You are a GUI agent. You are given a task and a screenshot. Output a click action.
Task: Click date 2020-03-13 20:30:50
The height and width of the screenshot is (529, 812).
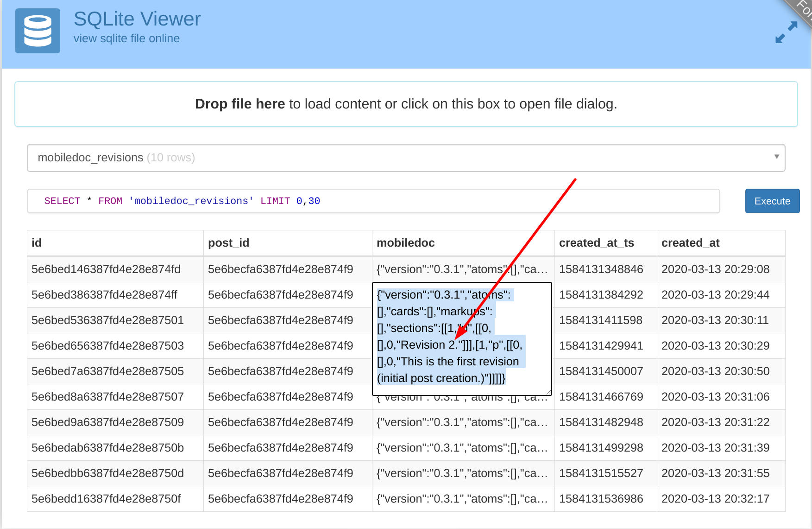pyautogui.click(x=715, y=371)
